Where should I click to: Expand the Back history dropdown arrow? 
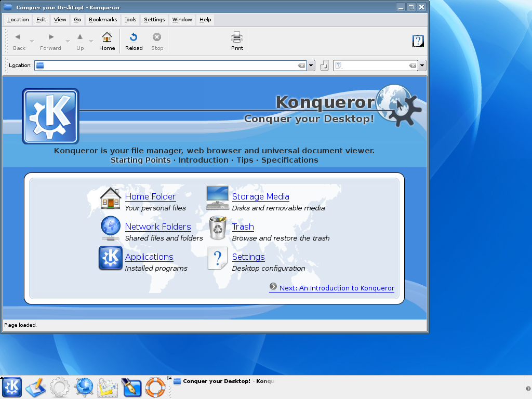(x=32, y=42)
